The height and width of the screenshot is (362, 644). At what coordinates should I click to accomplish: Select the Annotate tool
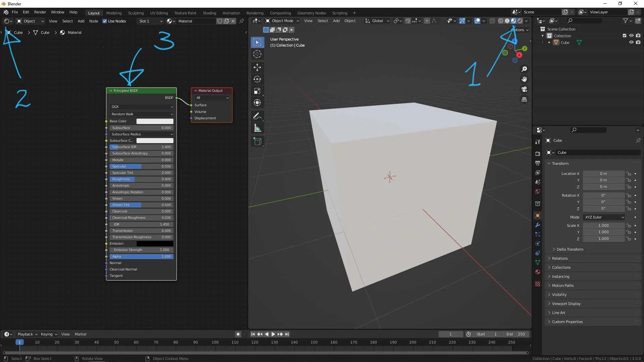(x=257, y=116)
